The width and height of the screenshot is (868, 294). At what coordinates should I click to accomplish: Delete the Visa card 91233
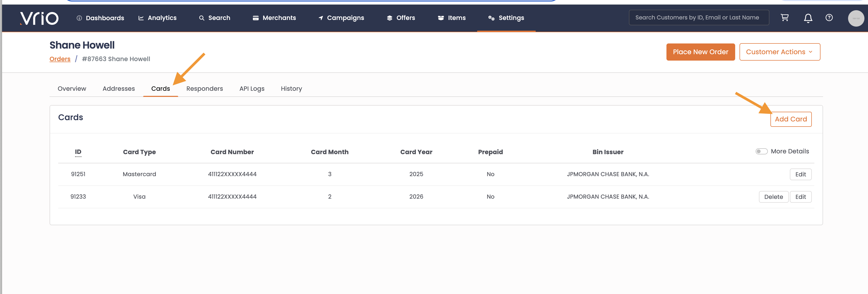[773, 197]
